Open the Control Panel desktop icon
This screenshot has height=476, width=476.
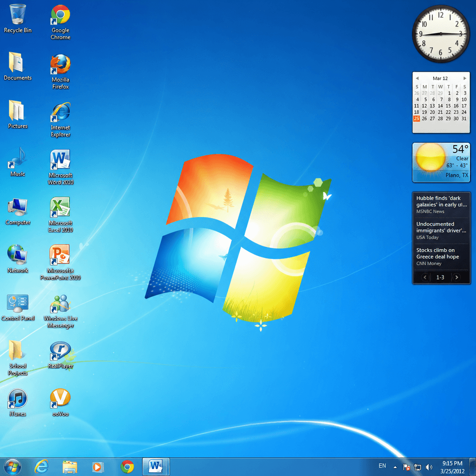pyautogui.click(x=18, y=307)
